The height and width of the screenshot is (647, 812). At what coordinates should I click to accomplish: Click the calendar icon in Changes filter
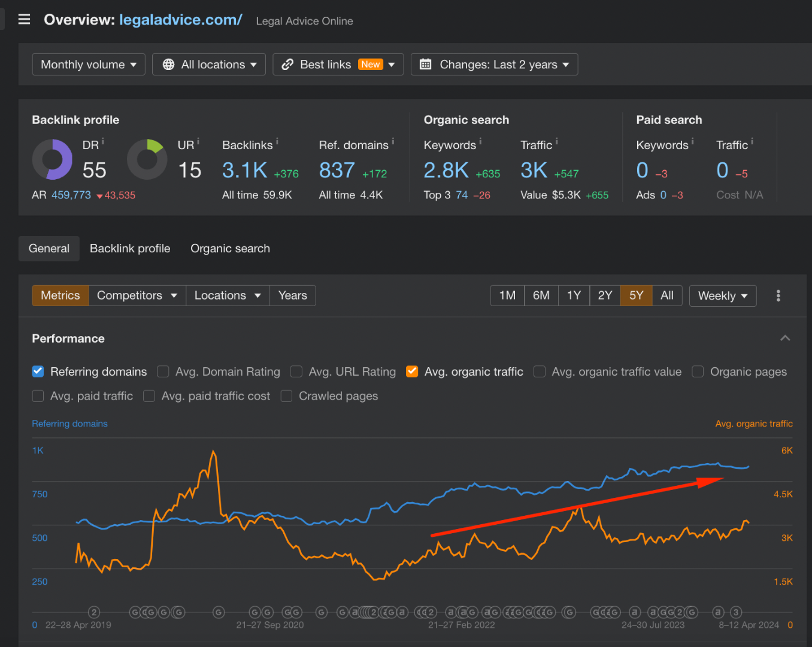coord(425,64)
